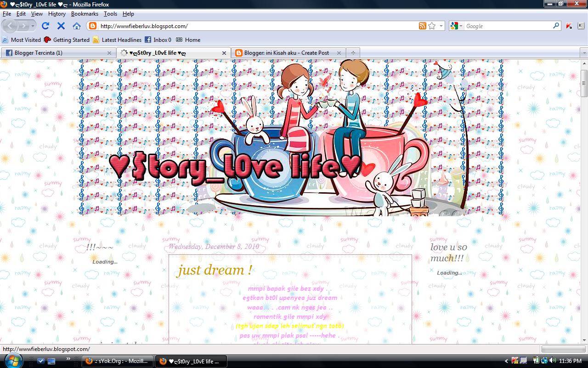Open the address bar history dropdown
This screenshot has height=368, width=588.
point(441,26)
